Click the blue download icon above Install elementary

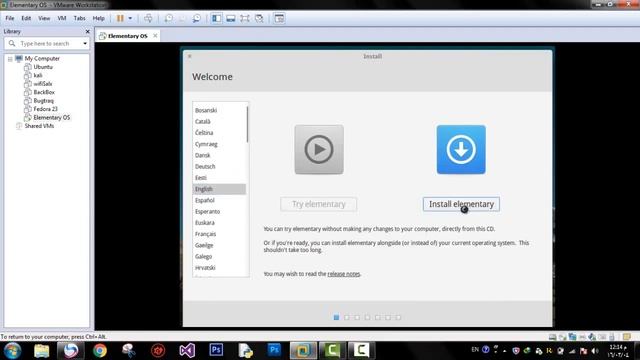[x=461, y=150]
